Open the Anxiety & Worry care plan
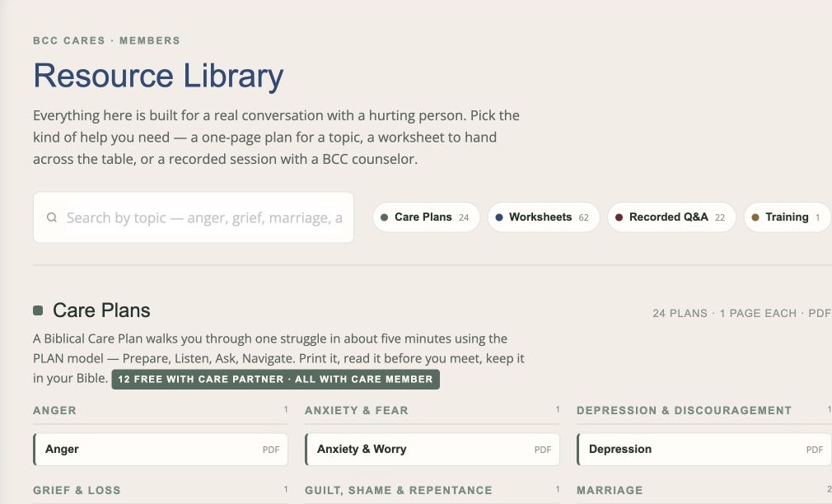This screenshot has width=832, height=504. [432, 450]
